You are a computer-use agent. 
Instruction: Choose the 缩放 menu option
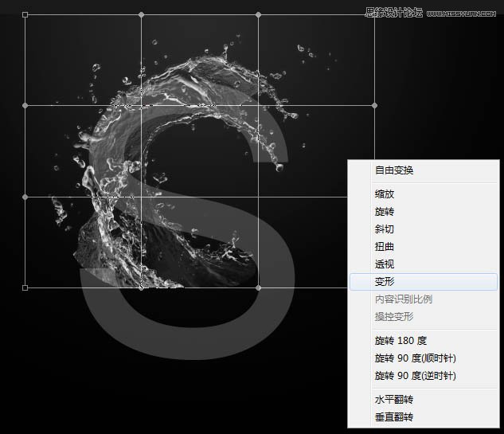385,194
